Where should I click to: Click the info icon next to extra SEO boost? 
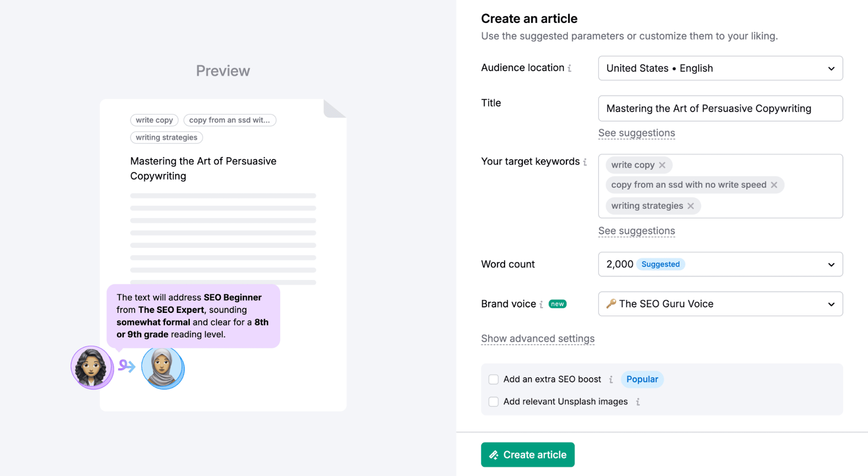[612, 379]
